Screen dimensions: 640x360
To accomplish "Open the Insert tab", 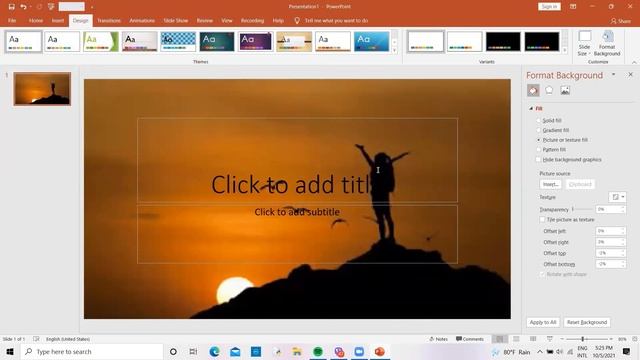I will tap(58, 20).
